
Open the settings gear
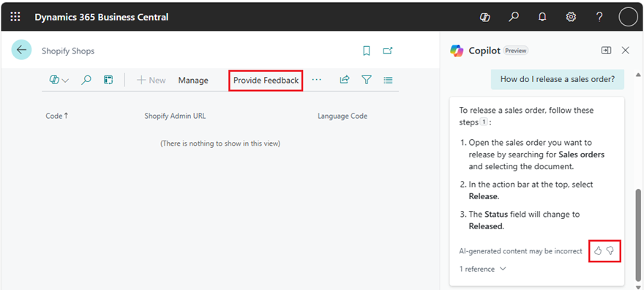coord(571,18)
